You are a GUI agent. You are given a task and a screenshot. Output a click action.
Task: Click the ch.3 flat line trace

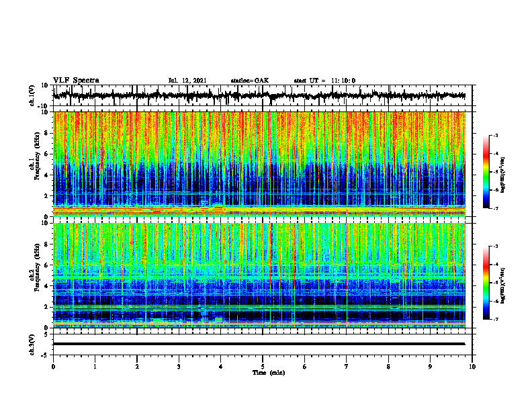coord(259,344)
